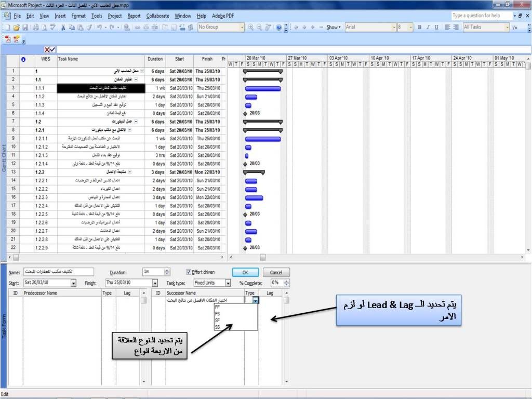532x399 pixels.
Task: Click the Duration cell '3 hrs'
Action: coord(155,155)
